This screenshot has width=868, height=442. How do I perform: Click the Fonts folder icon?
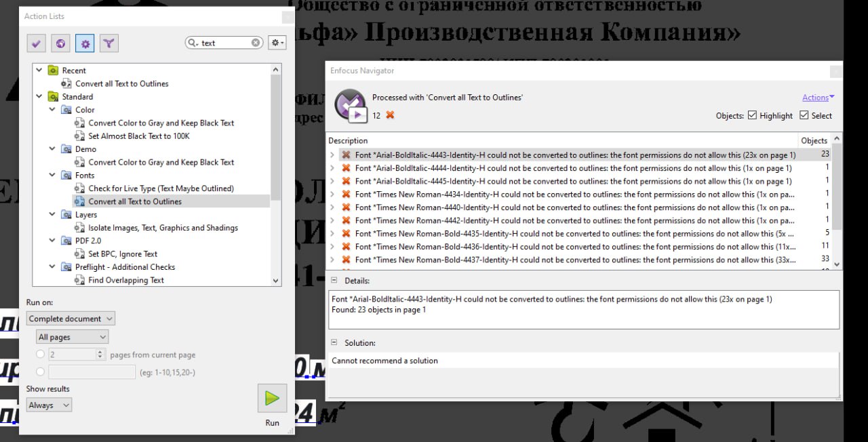(x=66, y=175)
